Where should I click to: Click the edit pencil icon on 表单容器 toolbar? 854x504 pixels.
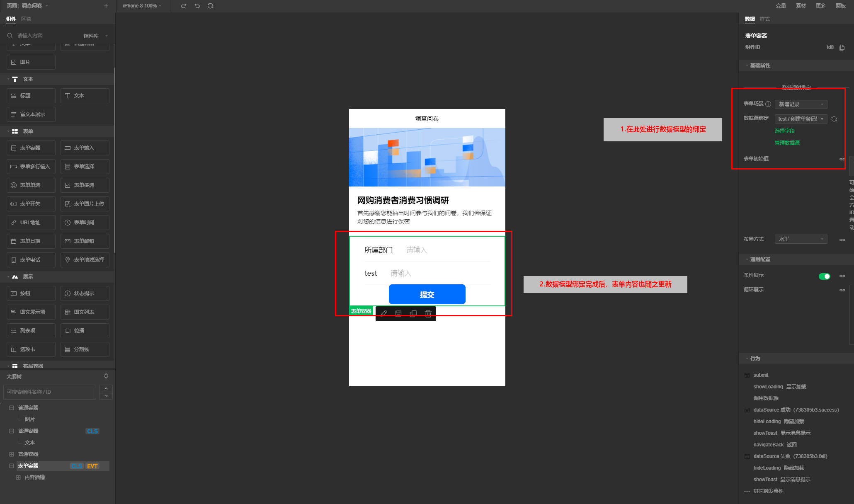[x=383, y=312]
